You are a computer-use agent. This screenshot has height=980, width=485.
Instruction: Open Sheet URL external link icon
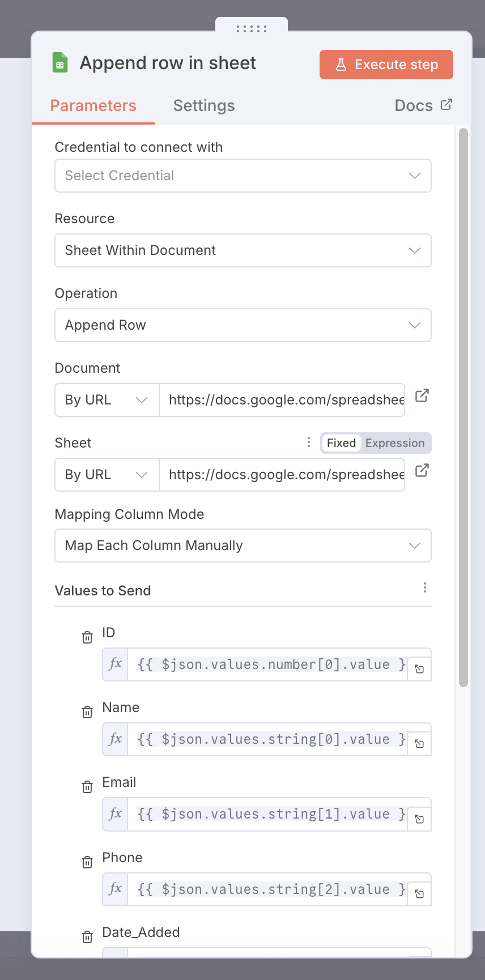pos(422,470)
